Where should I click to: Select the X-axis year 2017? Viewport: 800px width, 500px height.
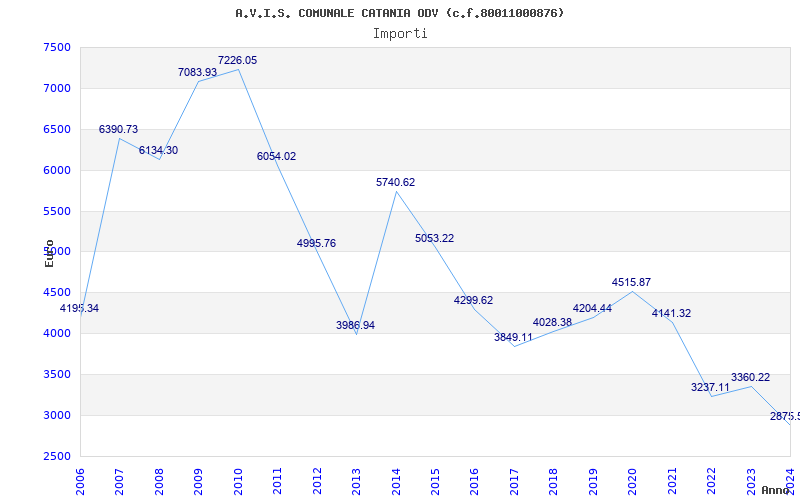pos(514,481)
